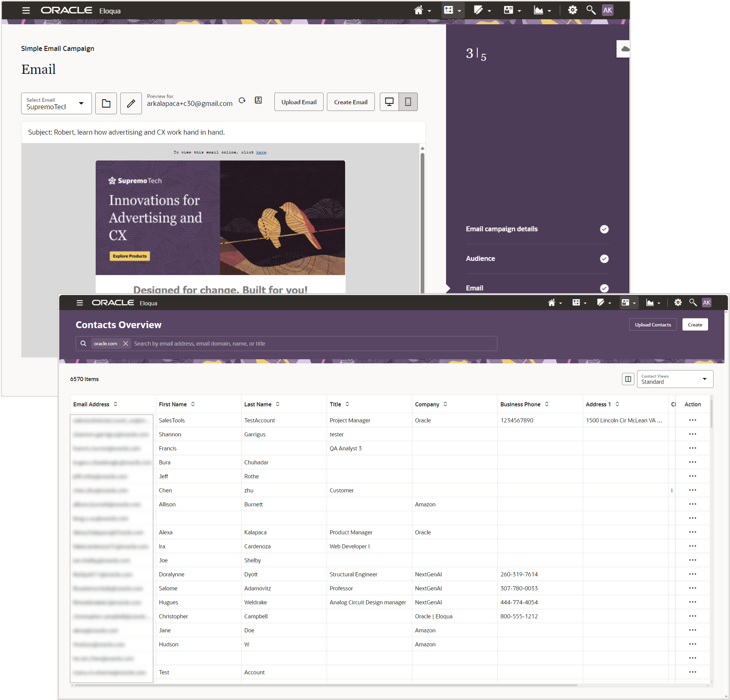Screen dimensions: 730x700
Task: Switch to mobile preview mode
Action: tap(408, 102)
